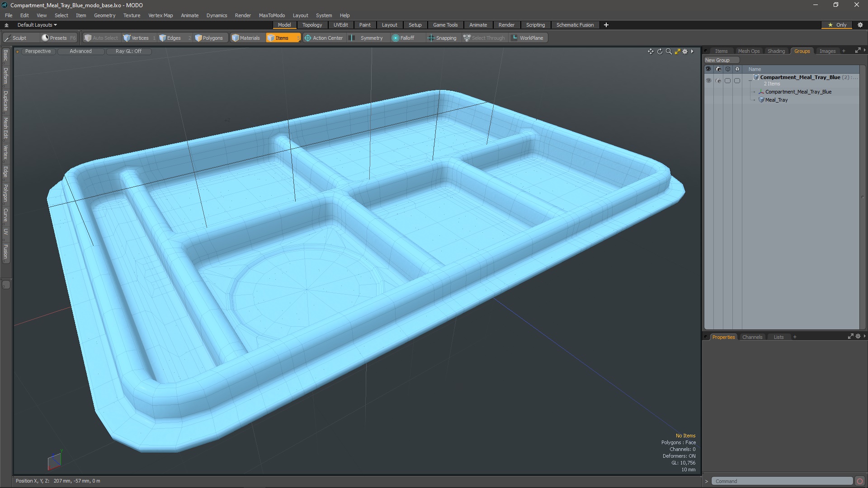Select Vertices selection mode

point(136,38)
